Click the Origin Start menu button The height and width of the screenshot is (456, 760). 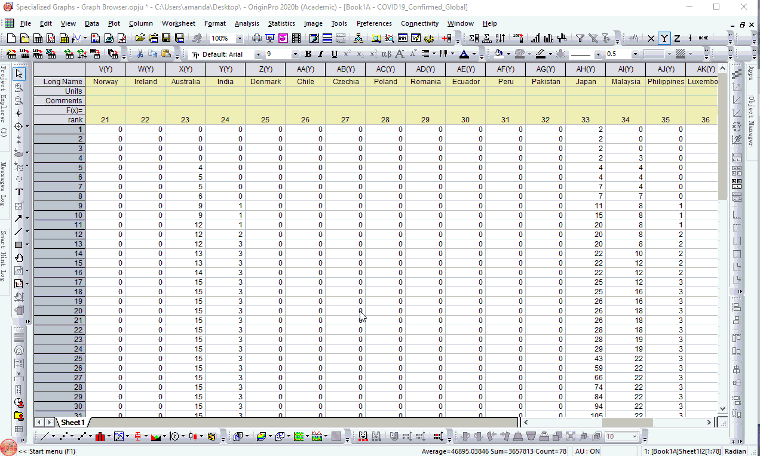(x=9, y=447)
